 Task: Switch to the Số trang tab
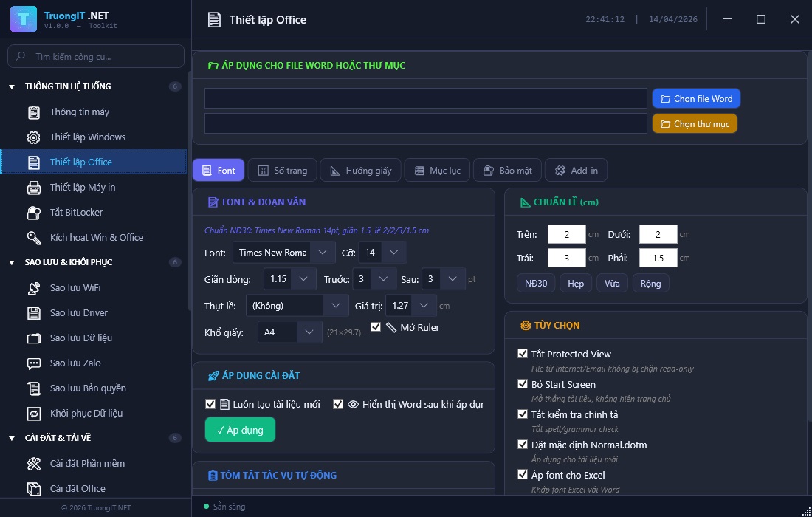(x=283, y=171)
